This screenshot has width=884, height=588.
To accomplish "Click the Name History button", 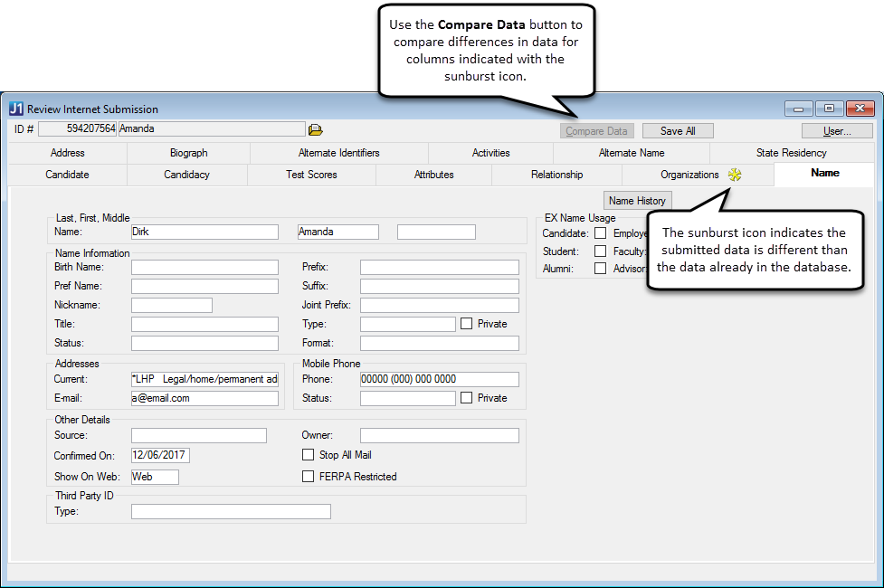I will pos(637,201).
